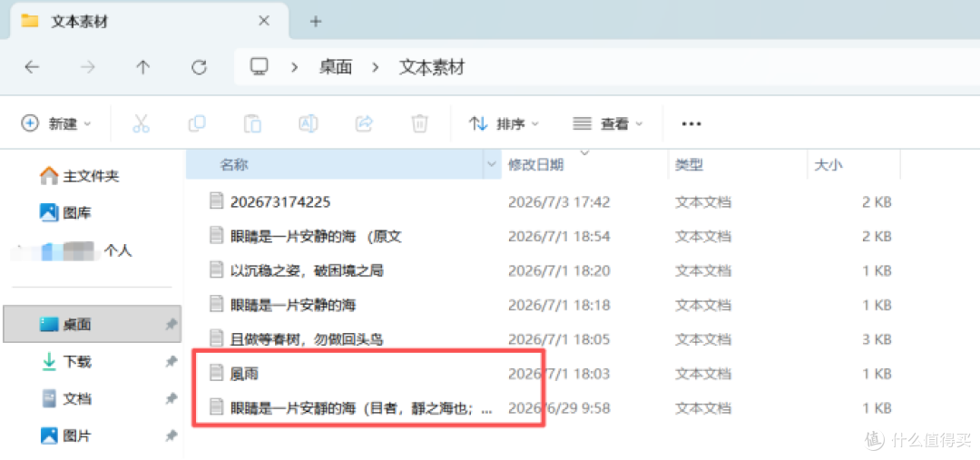This screenshot has height=460, width=980.
Task: Select the file 且做等春树，勿做回头鸟
Action: tap(307, 339)
